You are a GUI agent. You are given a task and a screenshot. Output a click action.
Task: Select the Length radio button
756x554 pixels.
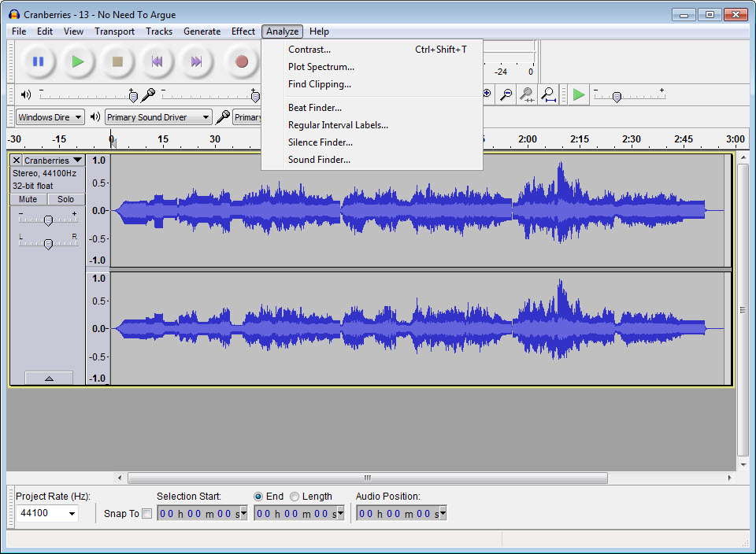pyautogui.click(x=294, y=497)
